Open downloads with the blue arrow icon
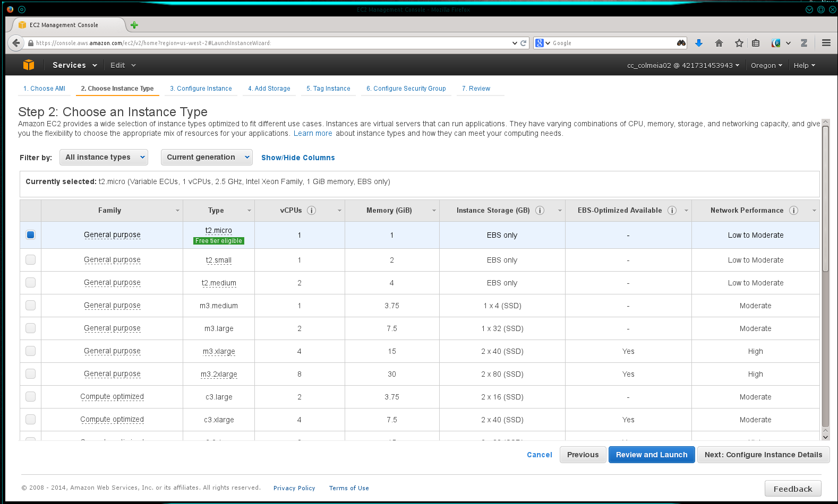The width and height of the screenshot is (838, 504). 699,43
